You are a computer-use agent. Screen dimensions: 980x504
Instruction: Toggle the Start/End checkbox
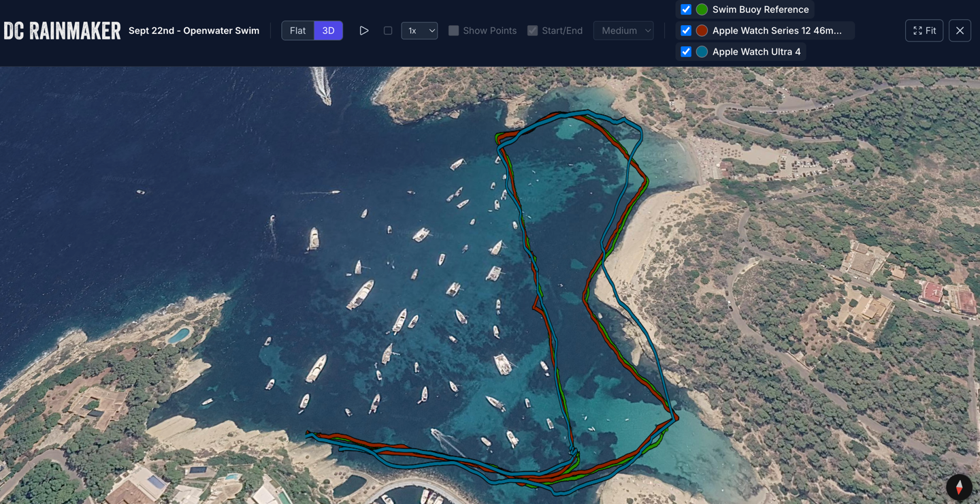click(532, 31)
